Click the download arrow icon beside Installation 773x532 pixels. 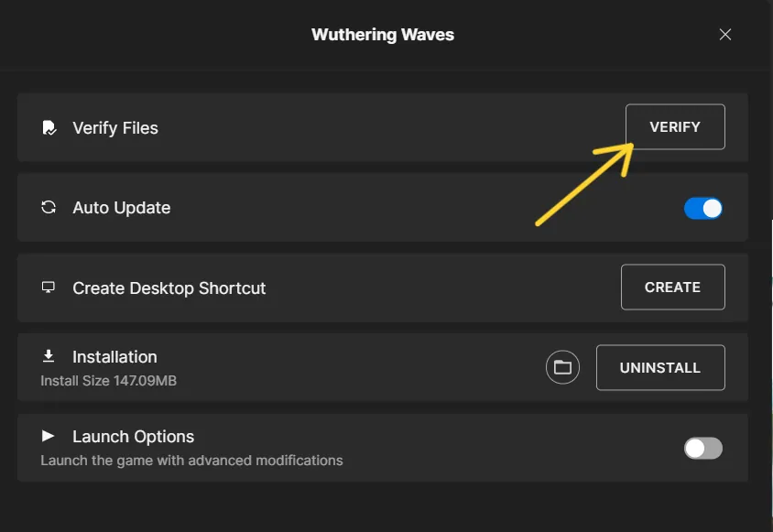pyautogui.click(x=49, y=355)
